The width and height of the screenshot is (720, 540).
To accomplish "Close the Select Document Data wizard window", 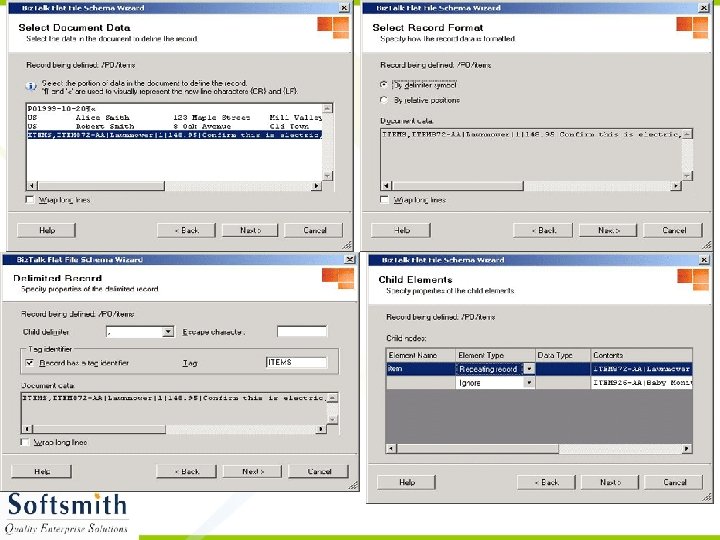I will (344, 7).
